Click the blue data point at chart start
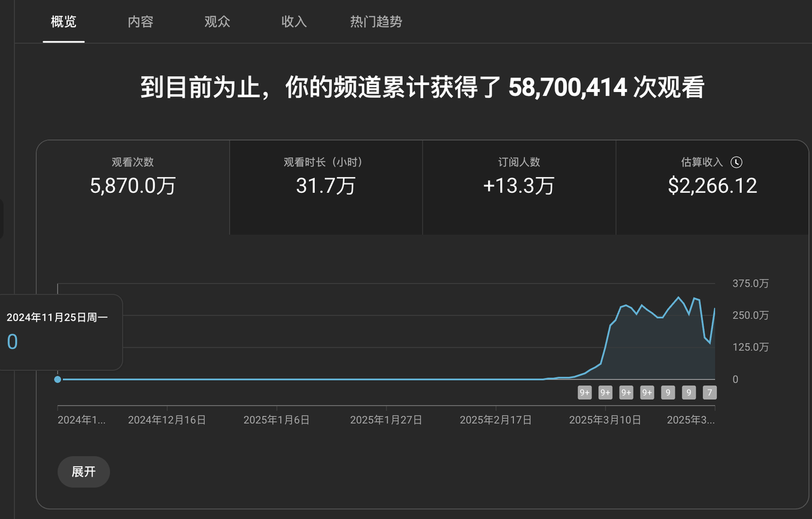This screenshot has height=519, width=812. [58, 379]
